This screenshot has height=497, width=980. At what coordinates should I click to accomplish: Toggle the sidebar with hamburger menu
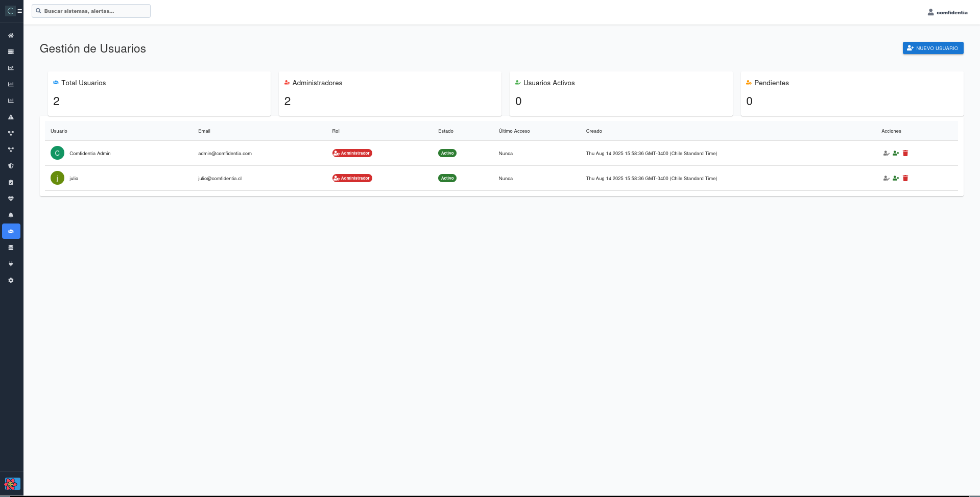tap(19, 11)
